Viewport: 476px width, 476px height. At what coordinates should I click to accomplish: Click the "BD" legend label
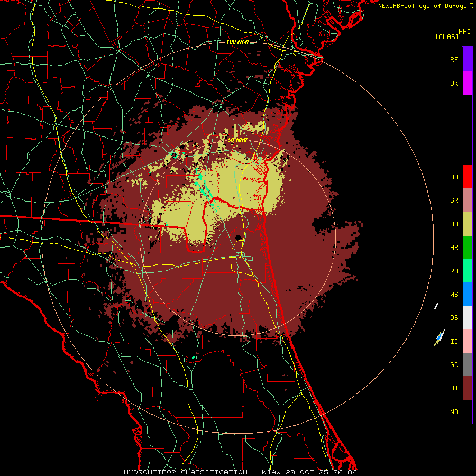pyautogui.click(x=454, y=224)
